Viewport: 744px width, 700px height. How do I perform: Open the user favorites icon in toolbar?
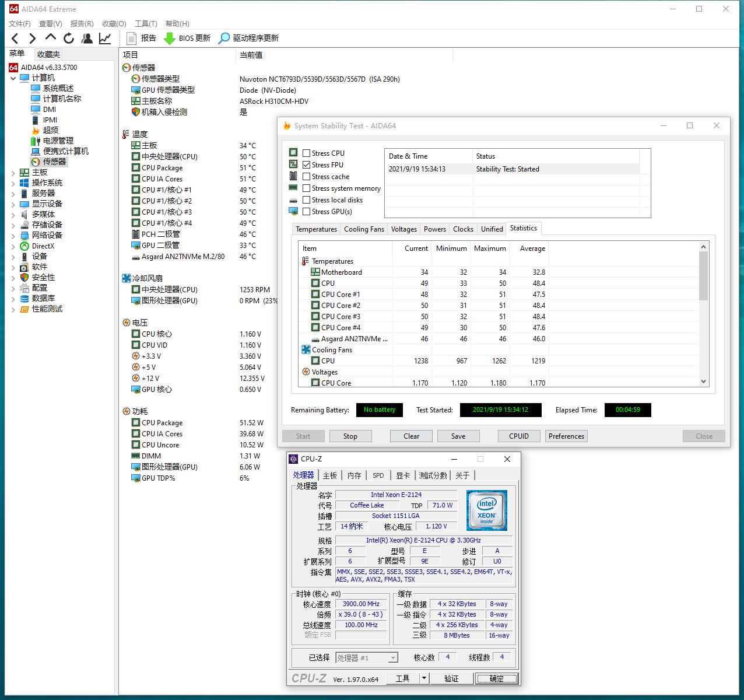(87, 38)
